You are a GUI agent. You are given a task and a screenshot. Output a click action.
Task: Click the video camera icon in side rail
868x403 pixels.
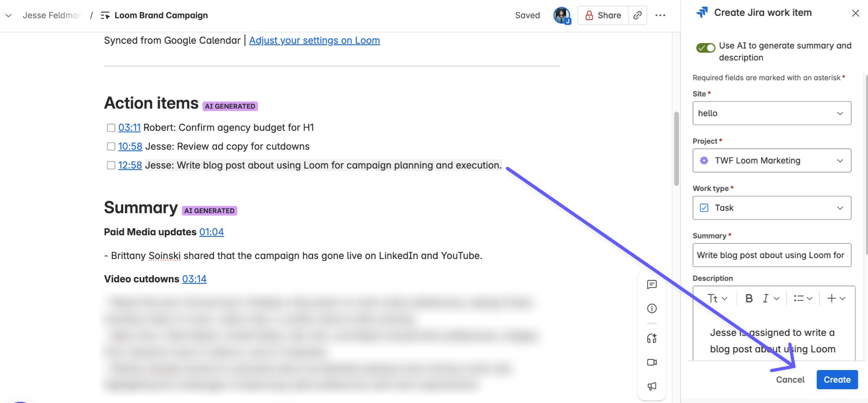coord(652,362)
